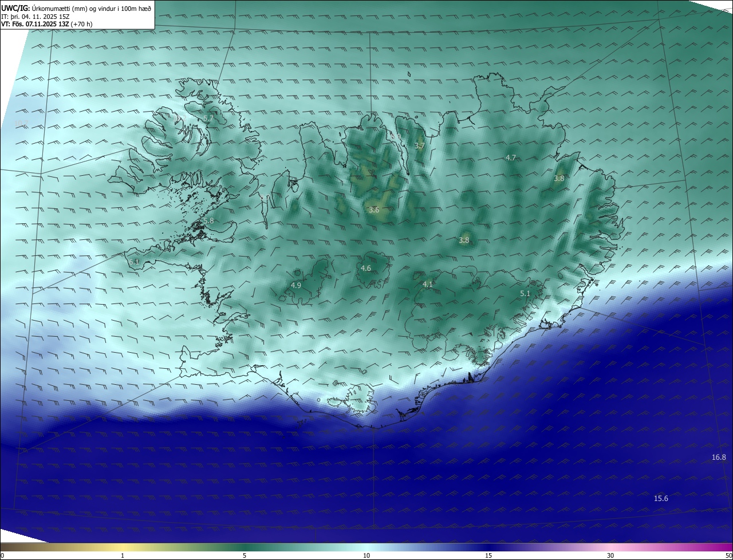Click the valid time 'VT: Fös. 07.11.2025 13Z (+70 h)'
733x560 pixels.
click(46, 24)
